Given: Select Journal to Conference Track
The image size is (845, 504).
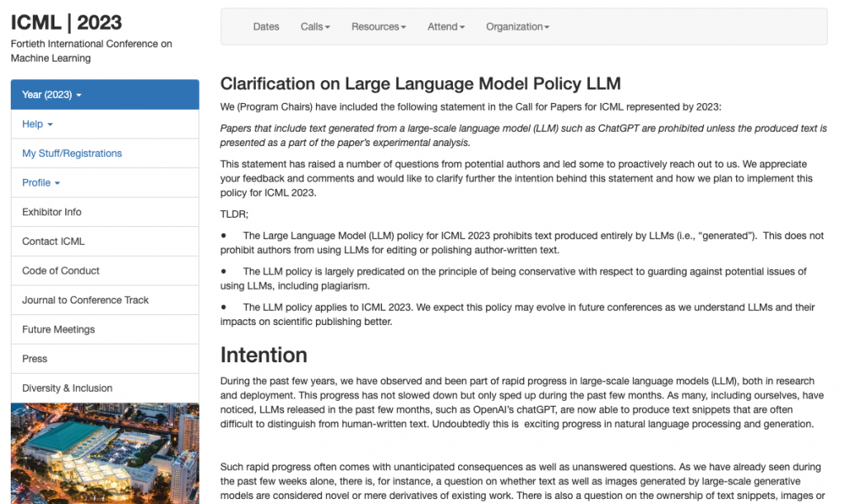Looking at the screenshot, I should pyautogui.click(x=105, y=300).
